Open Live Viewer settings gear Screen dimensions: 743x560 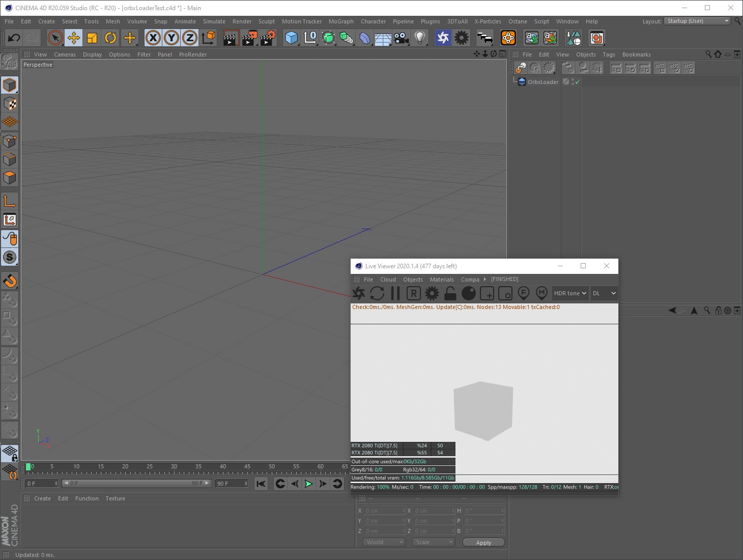tap(432, 293)
